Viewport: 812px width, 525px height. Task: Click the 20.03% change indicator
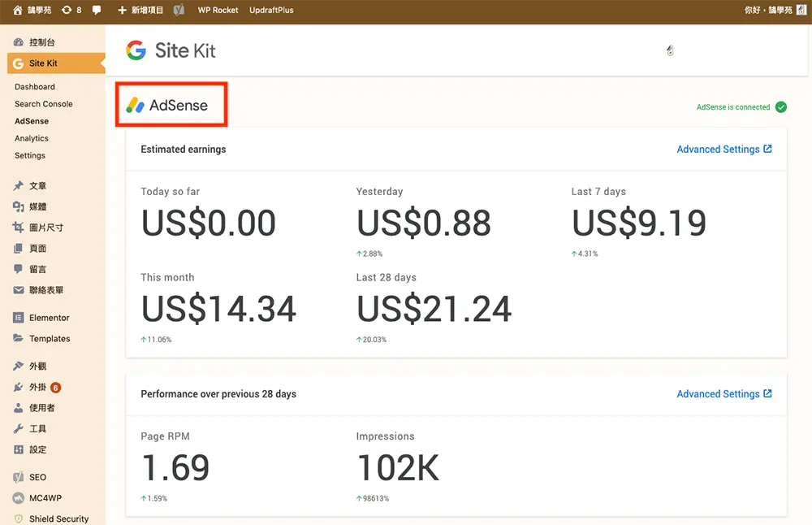tap(371, 340)
